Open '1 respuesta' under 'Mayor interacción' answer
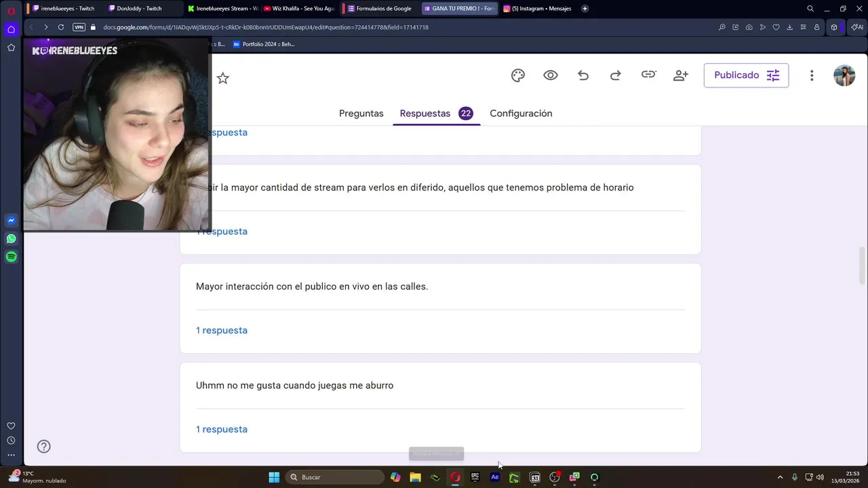 click(222, 330)
